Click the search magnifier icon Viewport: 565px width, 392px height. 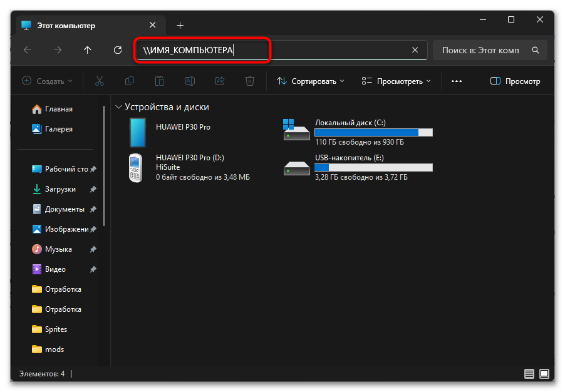536,50
